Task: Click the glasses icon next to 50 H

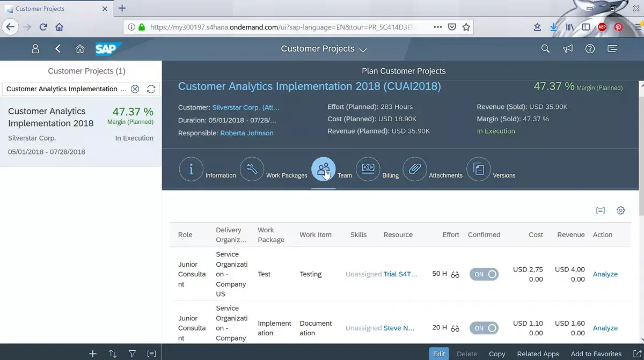Action: [455, 275]
